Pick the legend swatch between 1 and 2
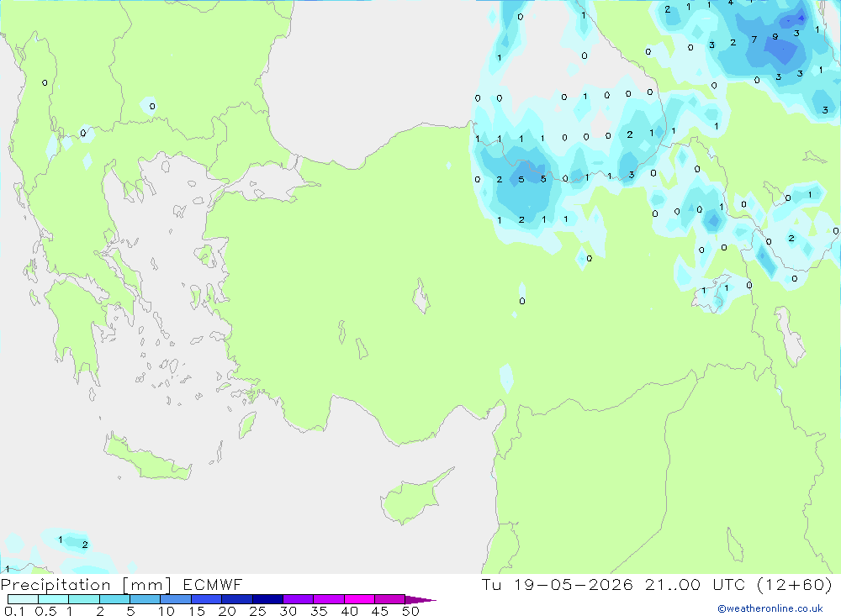 click(84, 599)
